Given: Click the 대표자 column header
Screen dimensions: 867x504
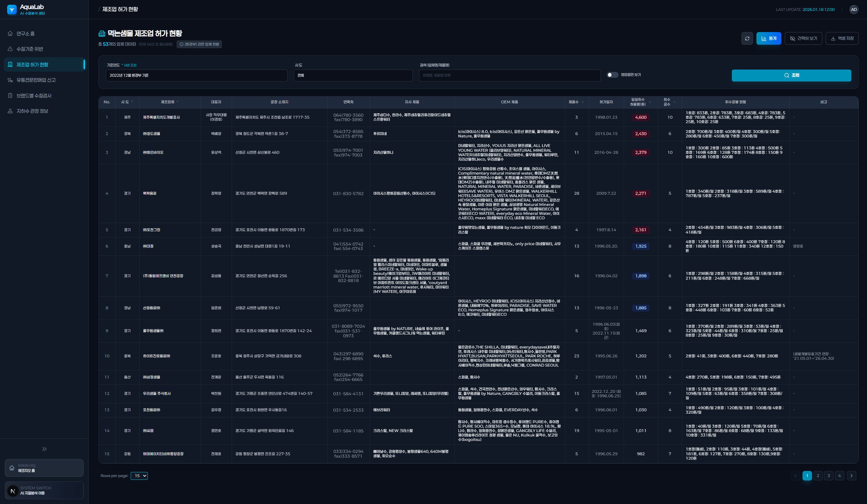Looking at the screenshot, I should click(x=216, y=102).
